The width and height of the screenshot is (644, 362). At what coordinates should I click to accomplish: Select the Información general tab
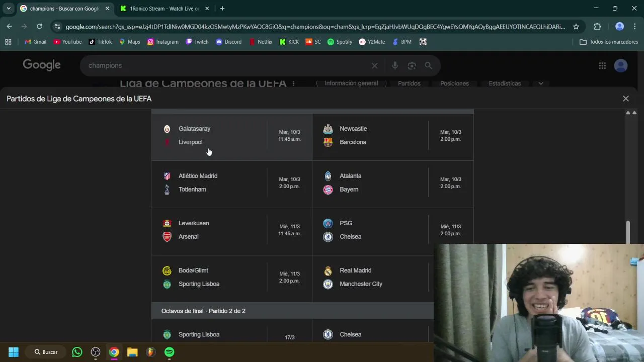coord(351,83)
